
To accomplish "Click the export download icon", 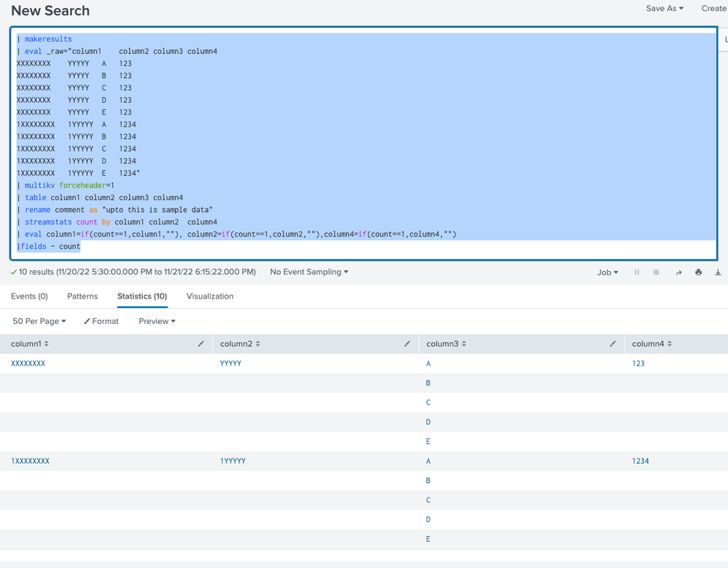I will pos(718,272).
